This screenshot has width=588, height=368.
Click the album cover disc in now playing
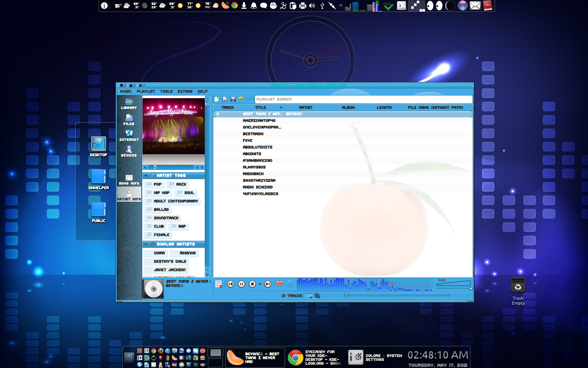tap(154, 289)
